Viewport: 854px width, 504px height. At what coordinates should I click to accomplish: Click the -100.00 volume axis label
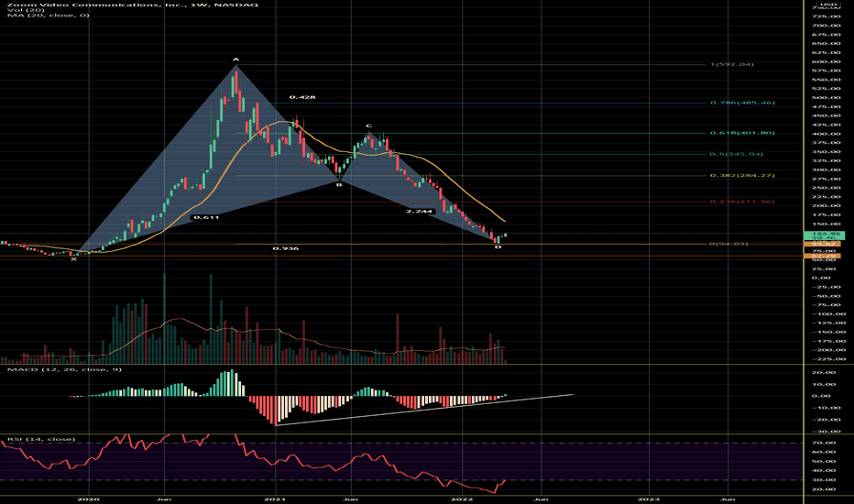click(x=827, y=314)
